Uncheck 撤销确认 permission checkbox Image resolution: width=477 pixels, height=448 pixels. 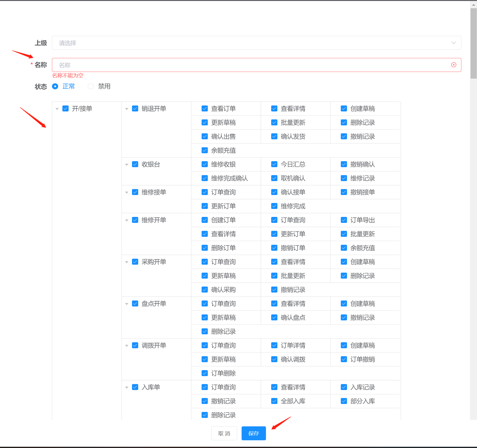344,164
